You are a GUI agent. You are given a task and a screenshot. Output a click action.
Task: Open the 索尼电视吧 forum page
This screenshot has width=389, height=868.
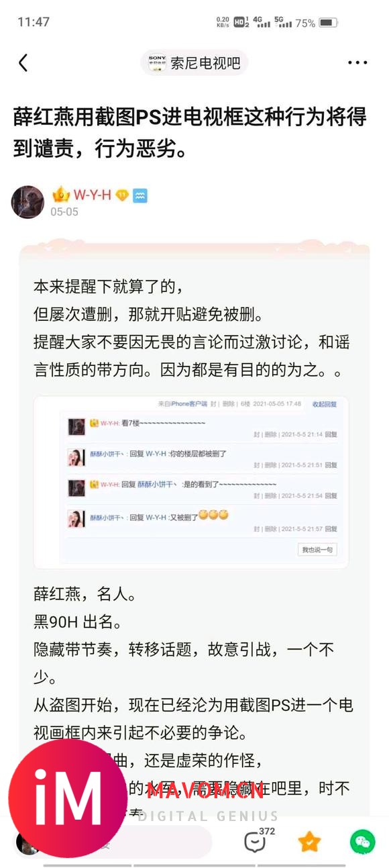(194, 63)
